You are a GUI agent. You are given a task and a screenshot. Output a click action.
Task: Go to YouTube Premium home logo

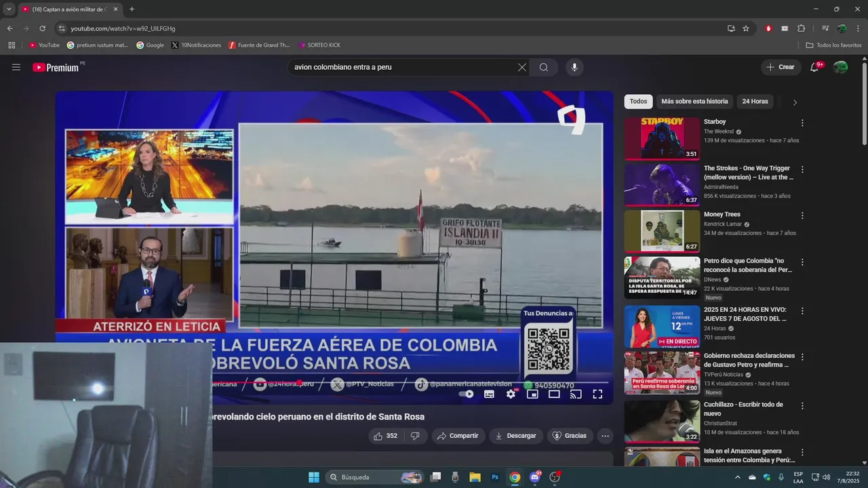56,67
